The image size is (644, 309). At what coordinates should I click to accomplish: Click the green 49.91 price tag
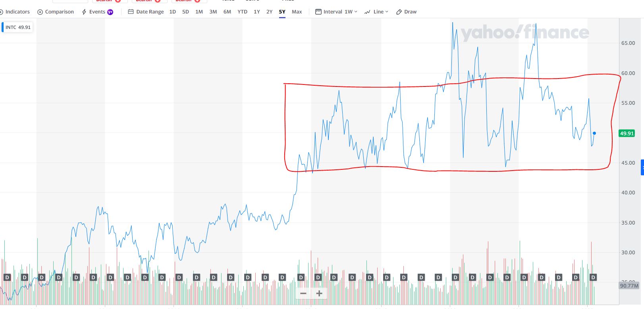point(627,133)
